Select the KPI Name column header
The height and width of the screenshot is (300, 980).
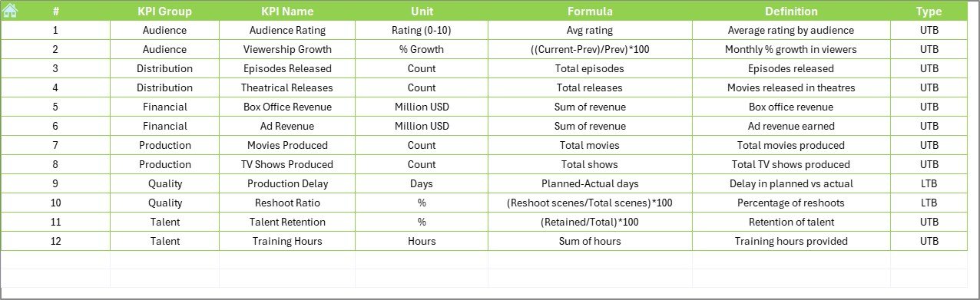(287, 12)
